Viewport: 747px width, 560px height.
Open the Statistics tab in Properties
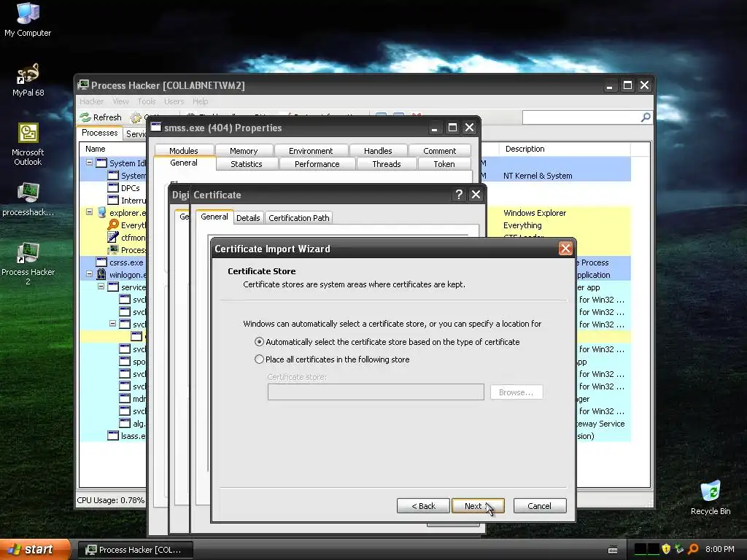click(x=247, y=164)
